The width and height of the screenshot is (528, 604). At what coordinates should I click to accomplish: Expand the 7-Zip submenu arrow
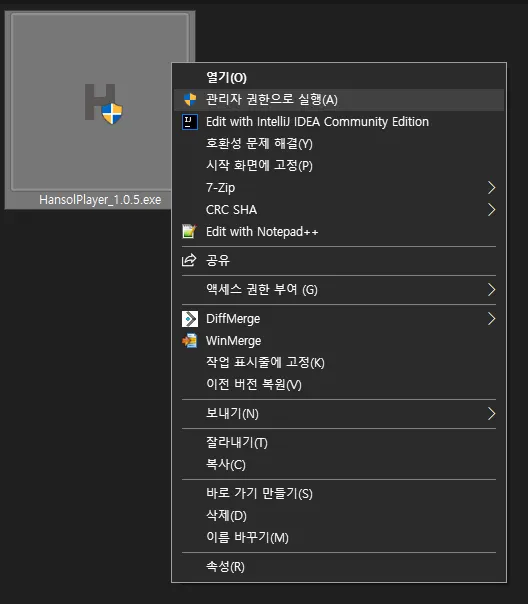(x=491, y=188)
